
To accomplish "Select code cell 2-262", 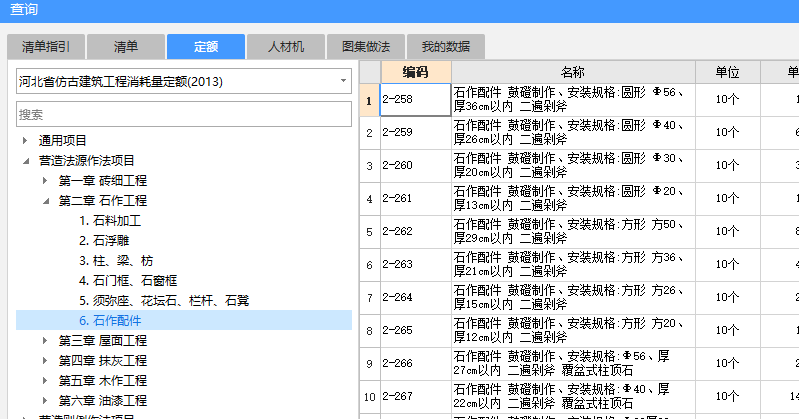I will click(416, 232).
